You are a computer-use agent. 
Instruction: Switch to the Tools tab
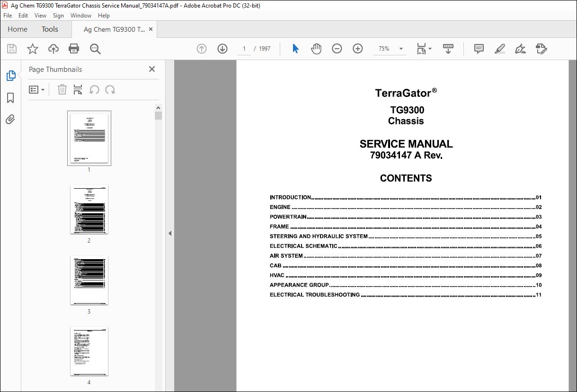(50, 29)
